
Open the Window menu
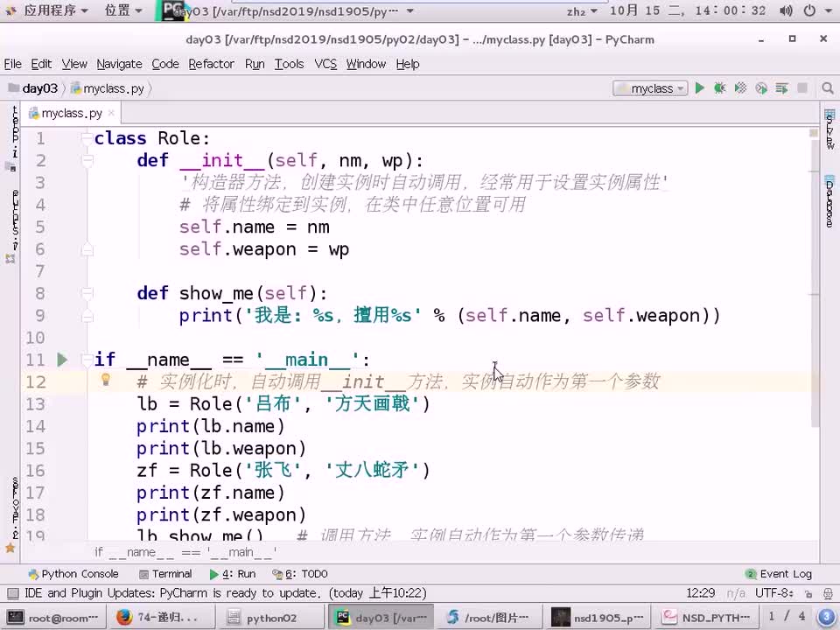pyautogui.click(x=366, y=64)
